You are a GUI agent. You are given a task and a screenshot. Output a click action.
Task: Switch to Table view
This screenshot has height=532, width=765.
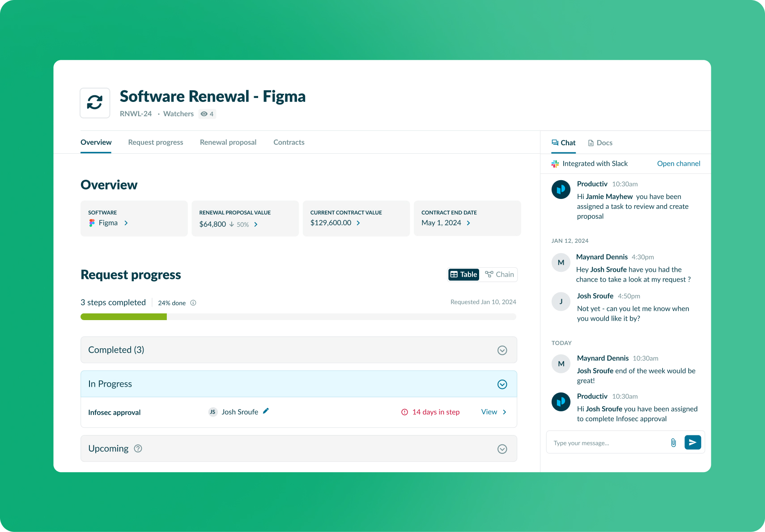(x=464, y=274)
